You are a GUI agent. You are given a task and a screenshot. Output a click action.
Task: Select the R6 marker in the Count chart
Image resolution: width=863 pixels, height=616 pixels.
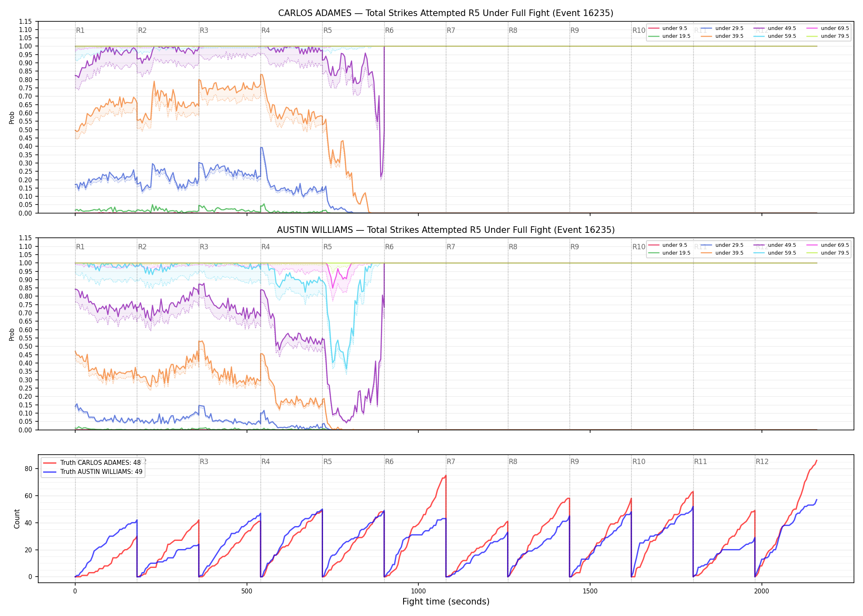(x=389, y=462)
